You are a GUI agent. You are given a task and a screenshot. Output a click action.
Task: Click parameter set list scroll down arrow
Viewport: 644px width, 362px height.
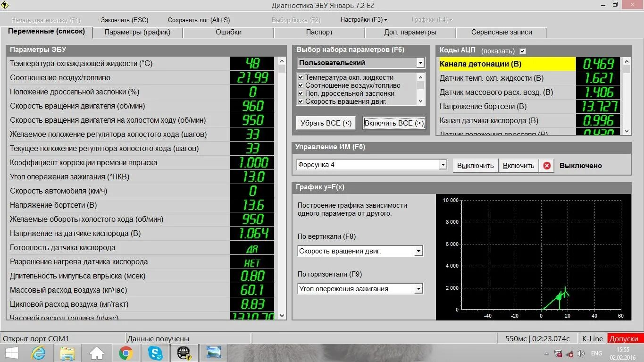point(421,101)
